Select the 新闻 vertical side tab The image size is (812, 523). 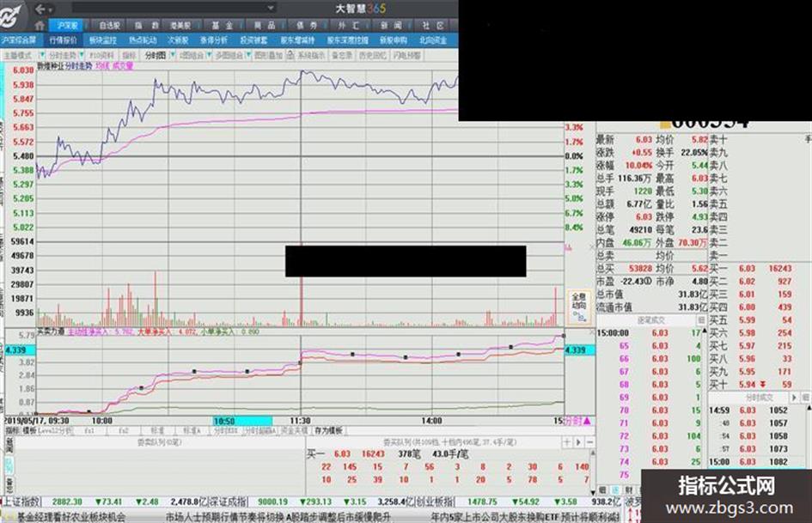pyautogui.click(x=9, y=444)
